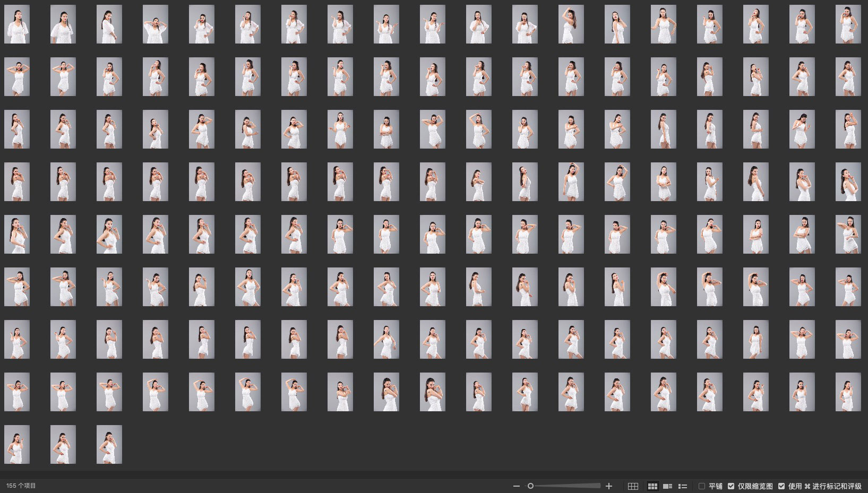Select the first thumbnail in the bottom row
This screenshot has height=493, width=868.
17,445
